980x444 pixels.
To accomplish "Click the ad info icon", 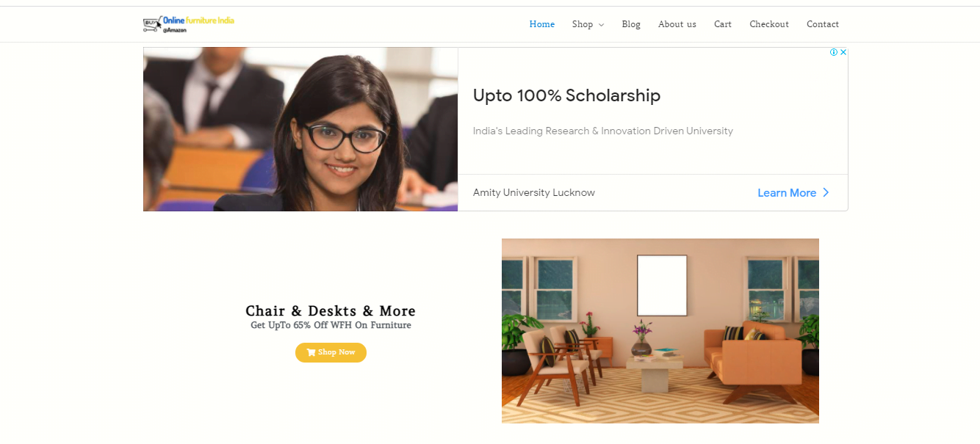I will [834, 52].
